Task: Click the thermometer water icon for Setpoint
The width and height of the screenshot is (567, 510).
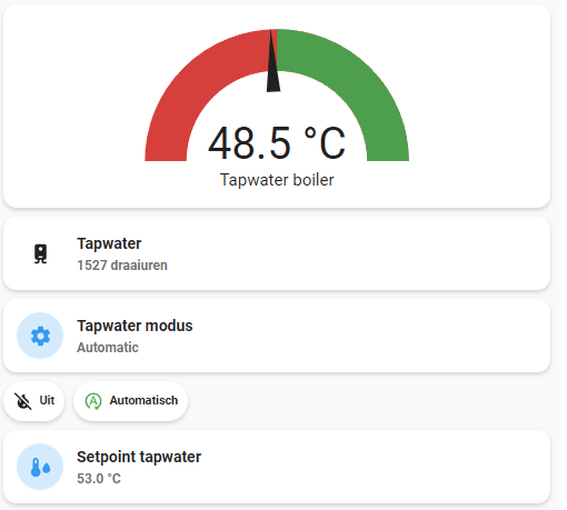Action: 40,467
